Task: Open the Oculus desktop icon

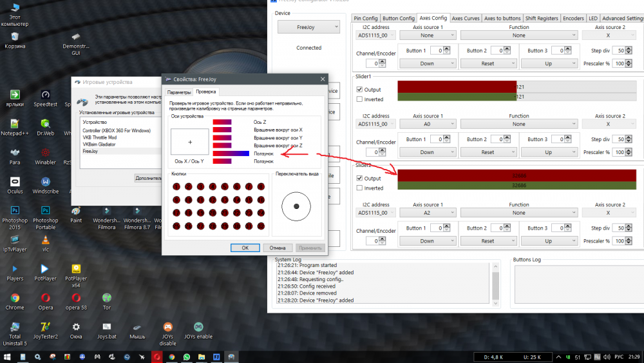Action: click(x=15, y=182)
